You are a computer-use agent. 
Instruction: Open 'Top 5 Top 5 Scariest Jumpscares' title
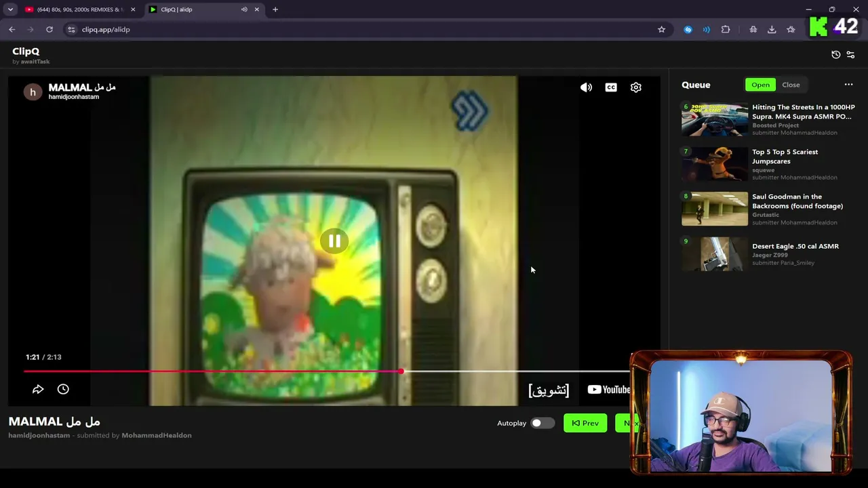pyautogui.click(x=785, y=157)
